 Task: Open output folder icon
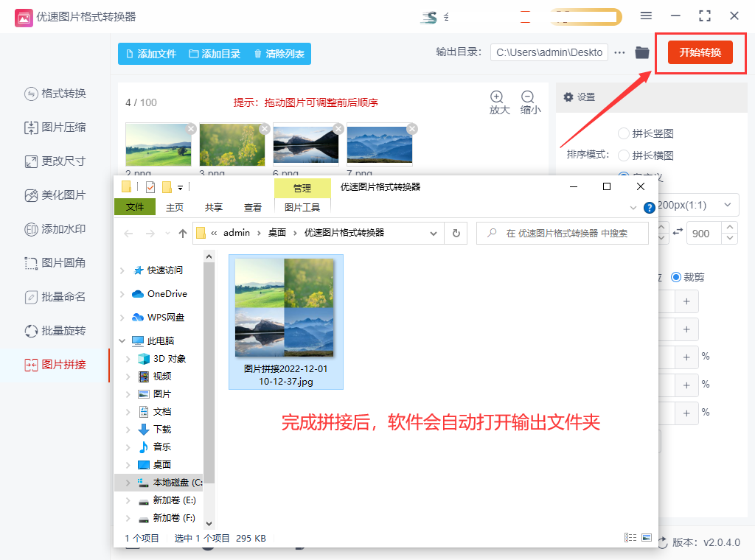(642, 52)
